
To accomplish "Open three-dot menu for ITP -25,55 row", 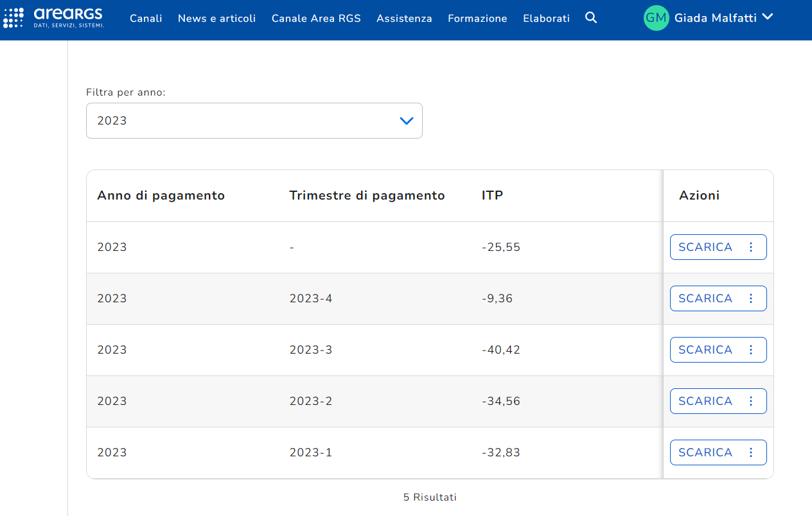I will pos(750,247).
